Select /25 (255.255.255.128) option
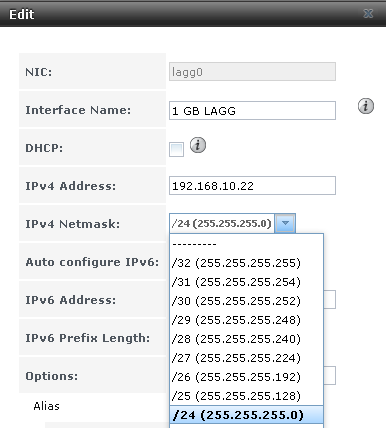The height and width of the screenshot is (428, 386). 246,396
